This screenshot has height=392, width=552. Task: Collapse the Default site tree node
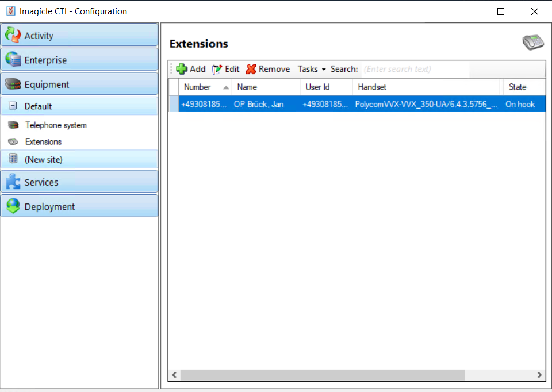(13, 106)
